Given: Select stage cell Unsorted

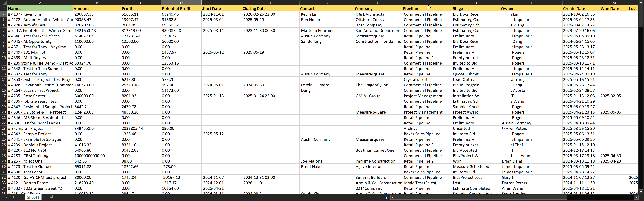Looking at the screenshot, I should (x=476, y=129).
